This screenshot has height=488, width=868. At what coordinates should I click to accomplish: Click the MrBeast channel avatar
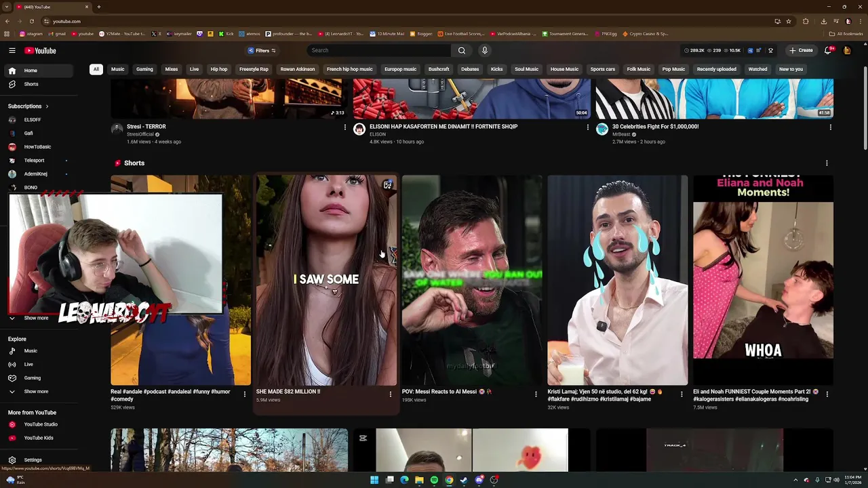pos(602,129)
